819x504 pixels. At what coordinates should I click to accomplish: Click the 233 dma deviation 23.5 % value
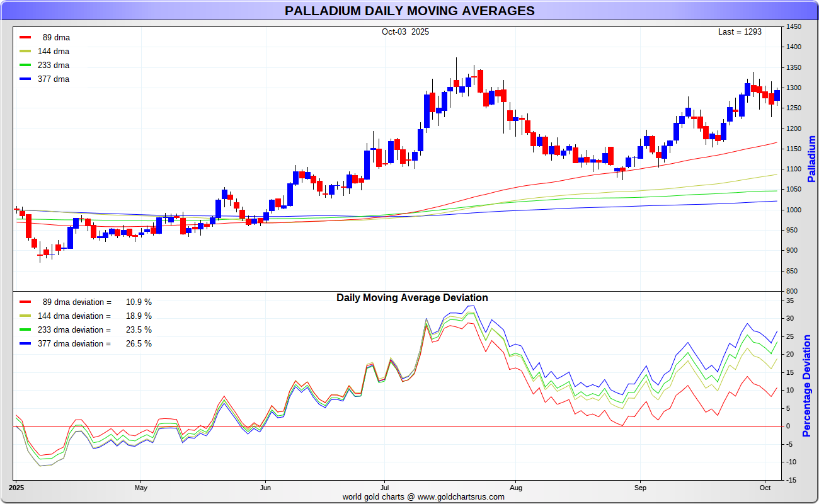(139, 329)
